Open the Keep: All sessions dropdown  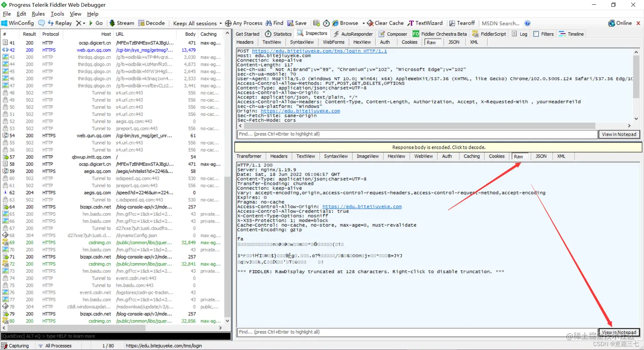[197, 23]
